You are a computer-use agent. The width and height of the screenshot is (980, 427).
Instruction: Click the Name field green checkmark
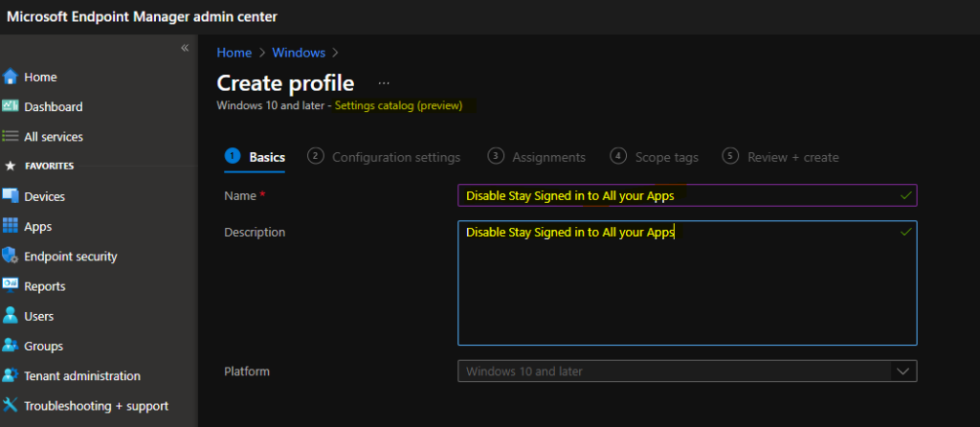pos(905,195)
